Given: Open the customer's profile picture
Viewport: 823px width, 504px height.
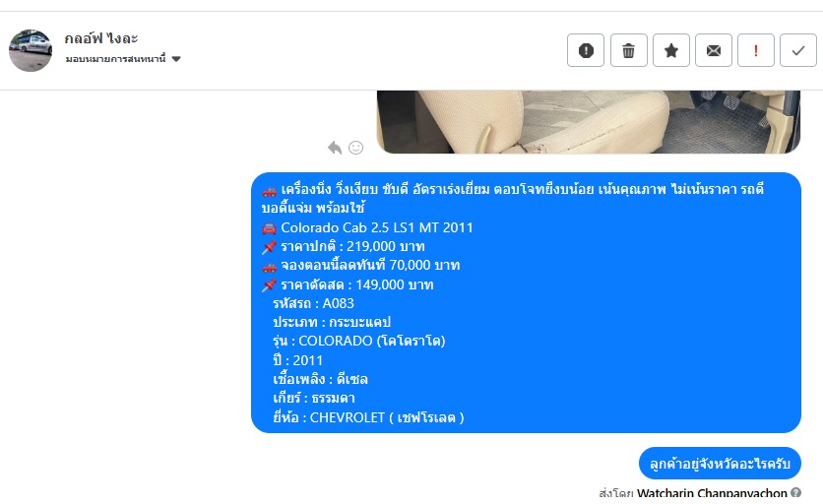Looking at the screenshot, I should tap(31, 50).
